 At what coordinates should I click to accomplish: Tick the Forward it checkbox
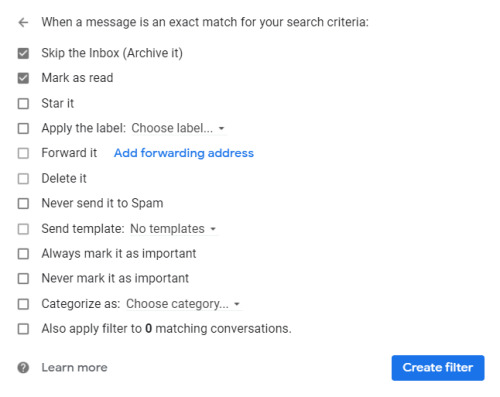click(23, 153)
